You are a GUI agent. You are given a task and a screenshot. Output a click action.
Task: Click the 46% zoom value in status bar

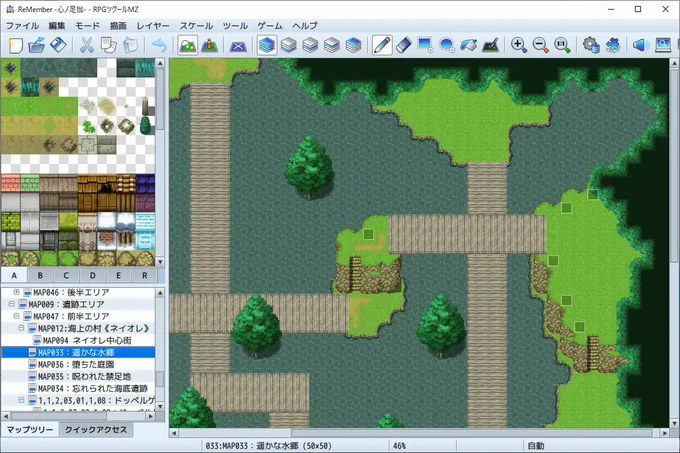tap(399, 446)
